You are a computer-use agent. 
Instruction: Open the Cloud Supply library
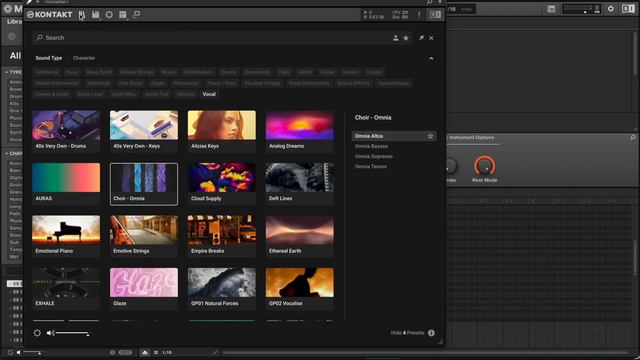click(222, 184)
